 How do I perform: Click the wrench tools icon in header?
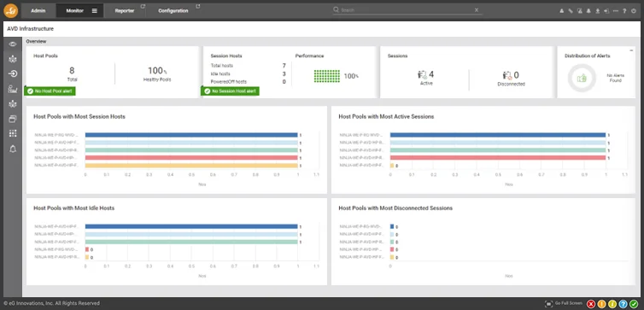571,11
